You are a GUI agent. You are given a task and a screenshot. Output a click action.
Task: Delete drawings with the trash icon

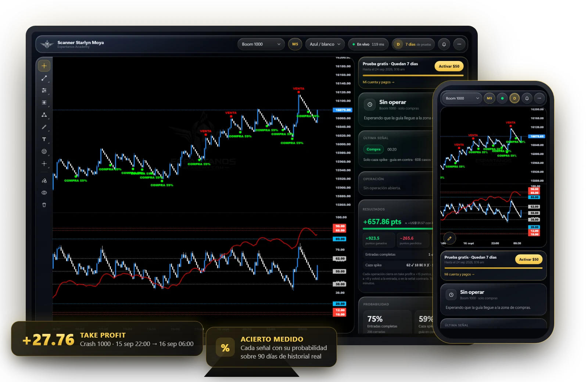click(44, 205)
